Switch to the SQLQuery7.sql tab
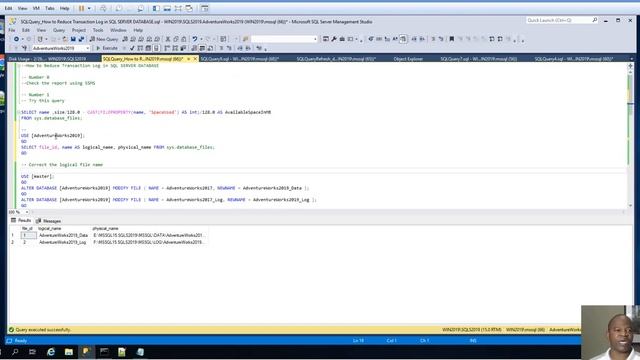 point(478,59)
